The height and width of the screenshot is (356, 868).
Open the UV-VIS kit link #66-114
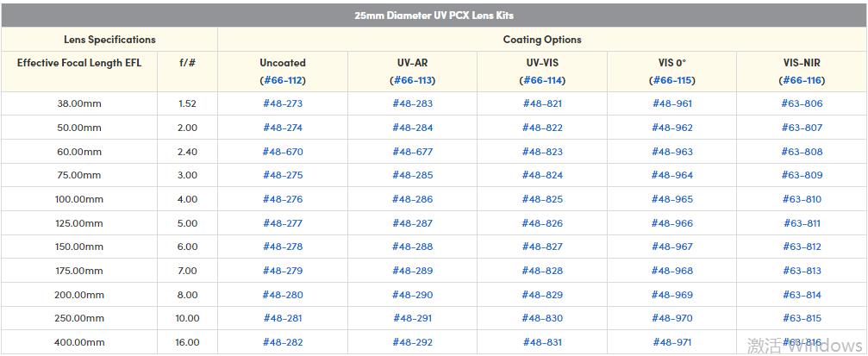tap(542, 80)
